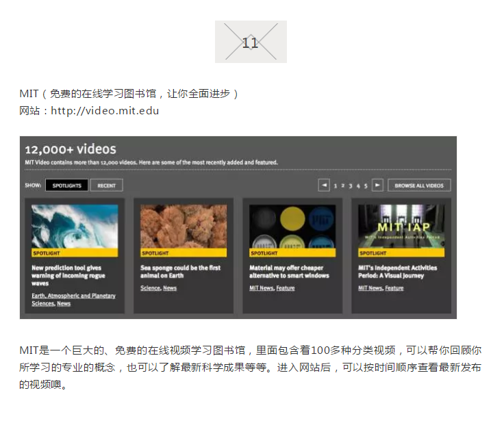Screen dimensions: 504x421
Task: Select the SPOTLIGHTS tab
Action: pos(67,186)
